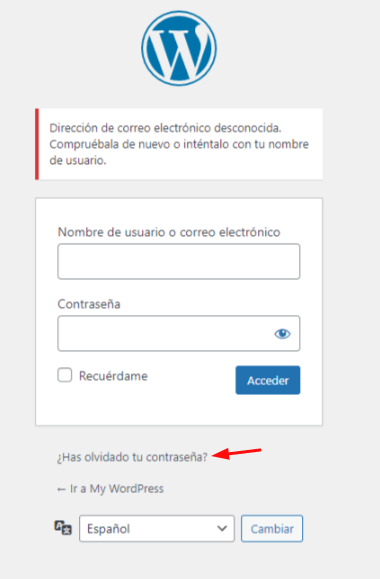Open the ¿Has olvidado tu contraseña? link
This screenshot has height=579, width=380.
click(x=132, y=457)
